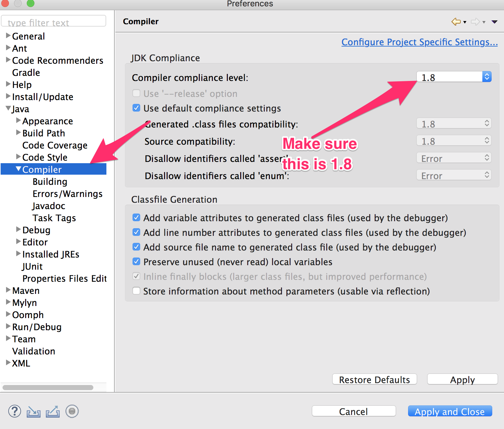The height and width of the screenshot is (429, 504).
Task: Open the preferences page view menu triangle
Action: coord(494,22)
